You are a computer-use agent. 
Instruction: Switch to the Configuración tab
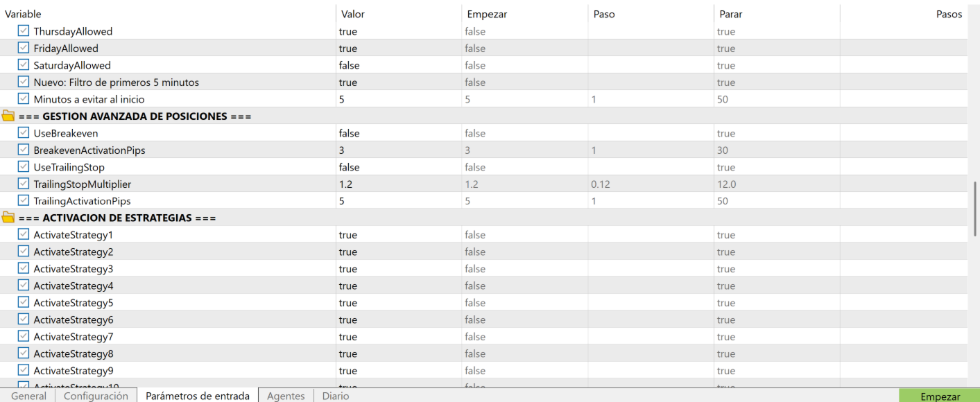pos(96,396)
